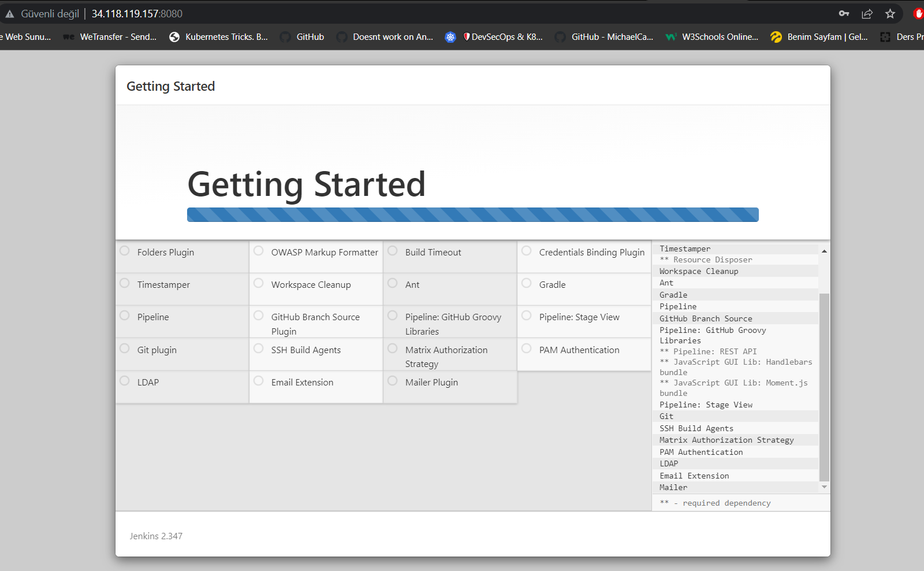Open the W3Schools Online bookmark
The image size is (924, 571).
pos(712,36)
